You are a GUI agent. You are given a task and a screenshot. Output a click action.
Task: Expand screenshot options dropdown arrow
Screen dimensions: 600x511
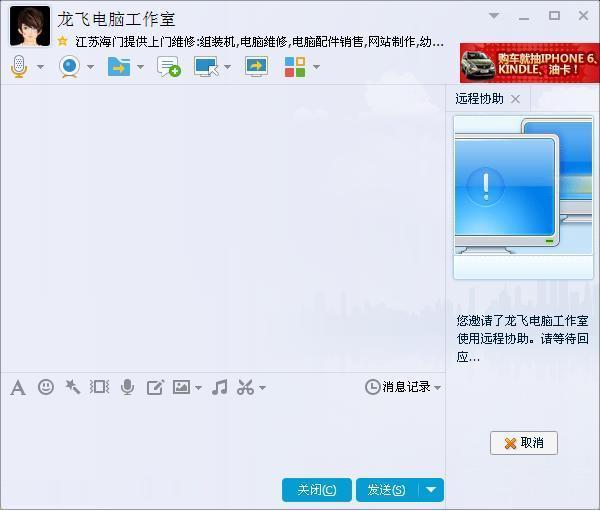[x=262, y=388]
